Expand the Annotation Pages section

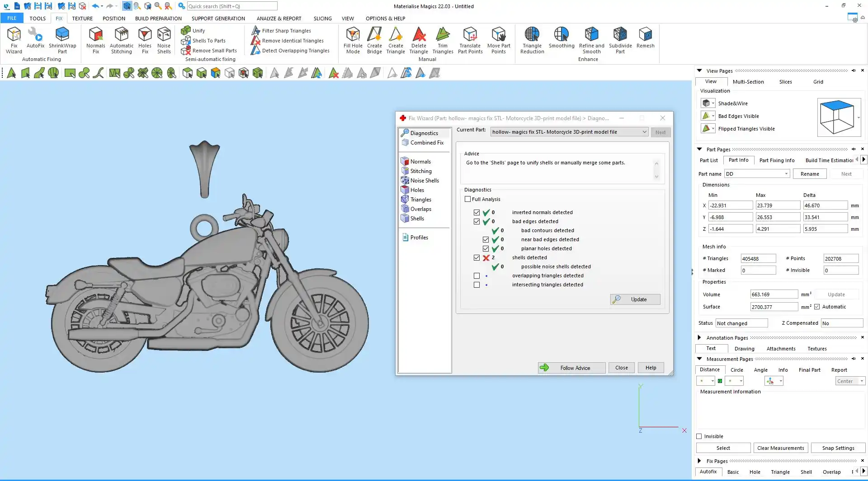tap(699, 337)
